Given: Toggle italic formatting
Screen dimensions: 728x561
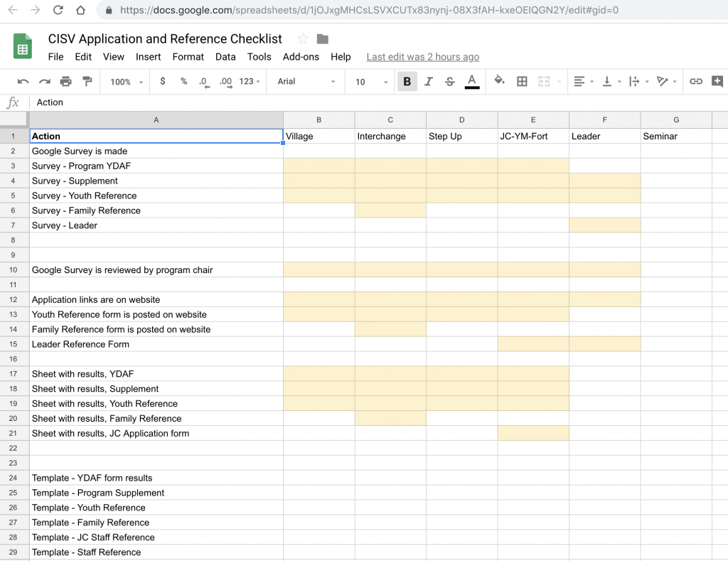Looking at the screenshot, I should coord(427,81).
